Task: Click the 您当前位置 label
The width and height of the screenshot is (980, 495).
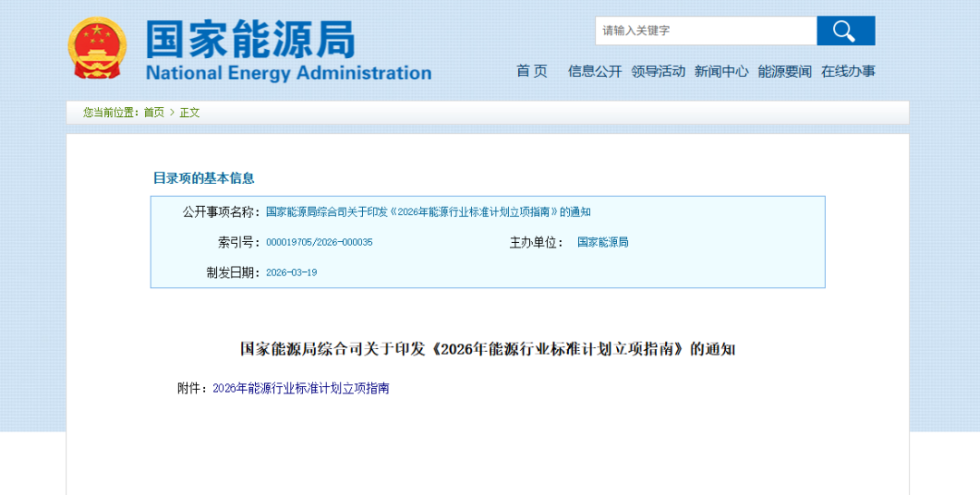Action: tap(112, 112)
